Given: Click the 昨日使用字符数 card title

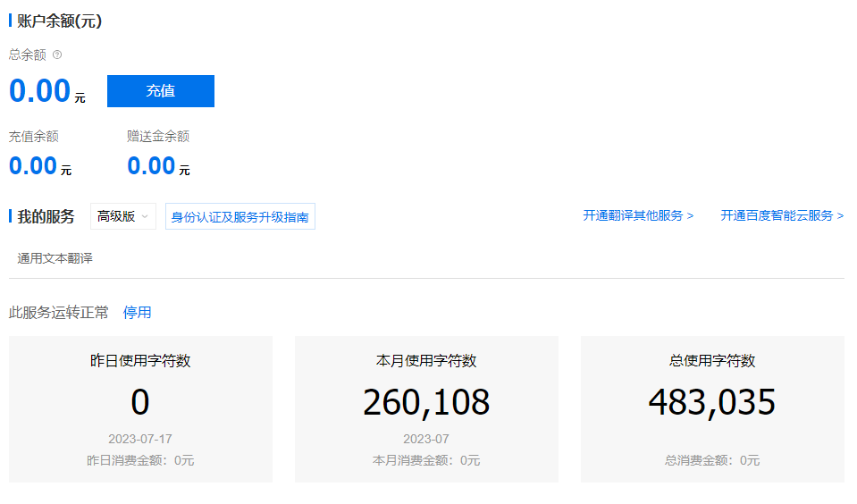Looking at the screenshot, I should pos(140,360).
